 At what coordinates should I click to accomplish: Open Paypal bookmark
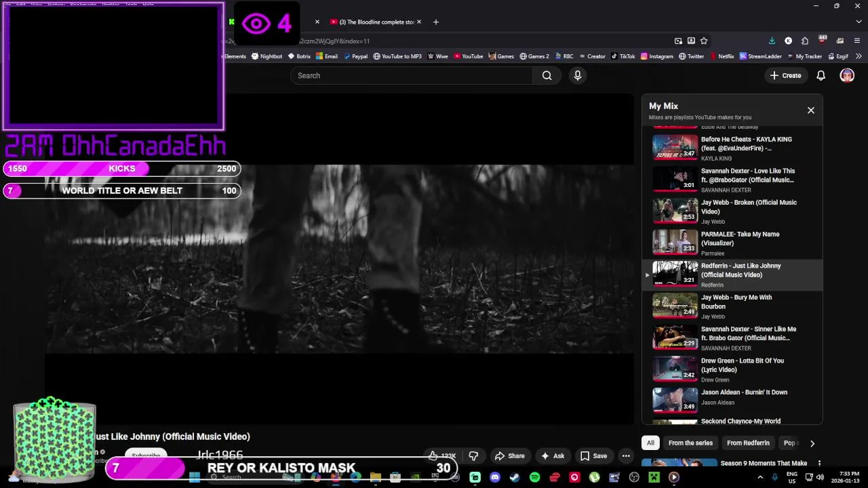(355, 56)
